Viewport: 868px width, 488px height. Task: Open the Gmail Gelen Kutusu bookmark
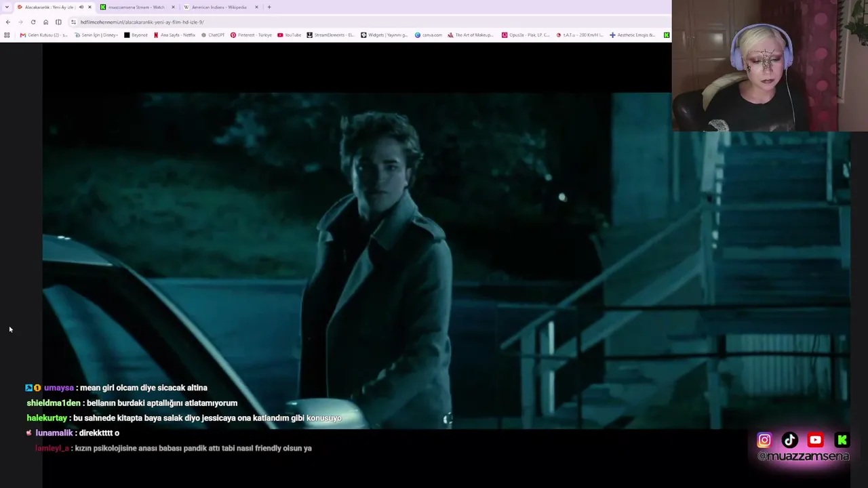click(x=44, y=35)
